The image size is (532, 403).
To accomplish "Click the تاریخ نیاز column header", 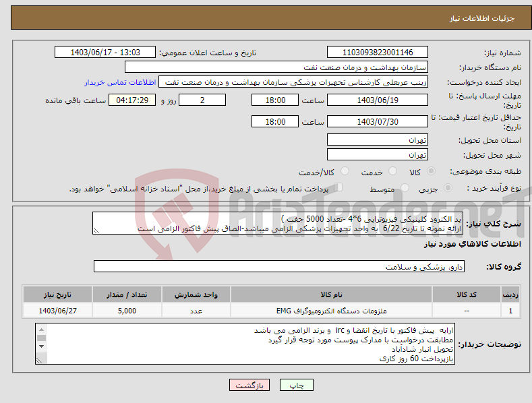I will (x=58, y=294).
